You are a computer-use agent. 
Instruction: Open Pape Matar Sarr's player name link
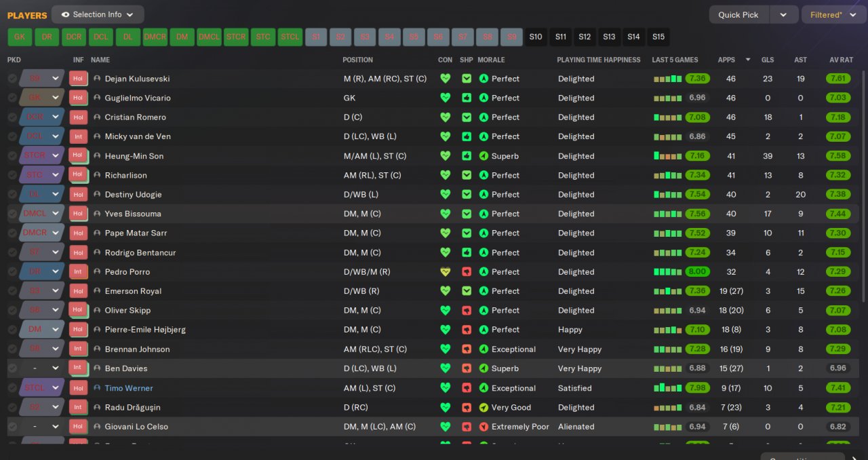[136, 233]
